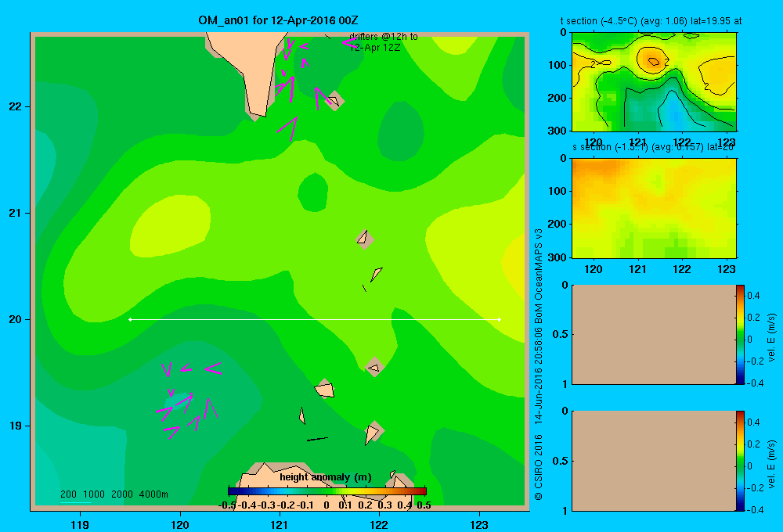Click latitude label 22 on main map

click(16, 107)
